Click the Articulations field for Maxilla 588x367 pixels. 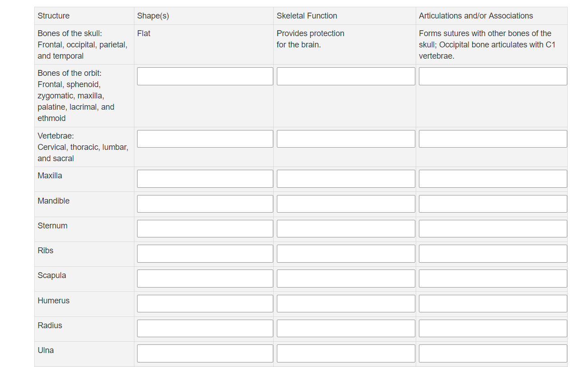(x=493, y=178)
